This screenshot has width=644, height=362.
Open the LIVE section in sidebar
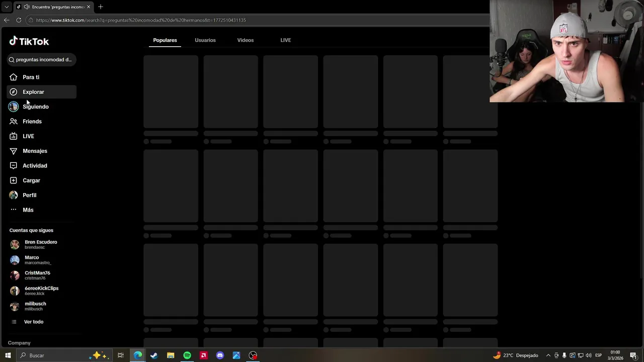(x=41, y=136)
